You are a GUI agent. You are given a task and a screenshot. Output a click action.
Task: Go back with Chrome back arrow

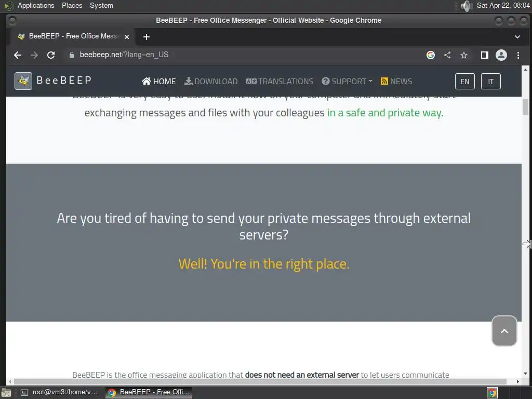[18, 55]
